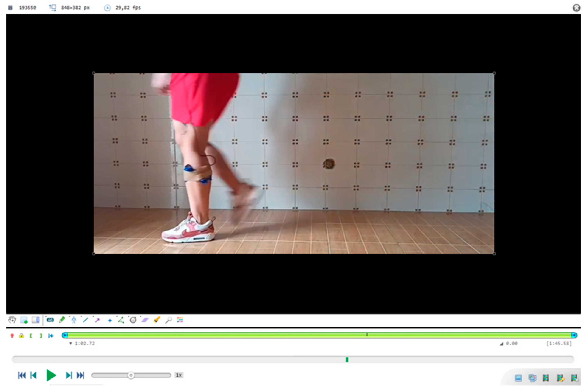The width and height of the screenshot is (587, 392).
Task: Select the spotlight flashlight tool
Action: [x=157, y=320]
